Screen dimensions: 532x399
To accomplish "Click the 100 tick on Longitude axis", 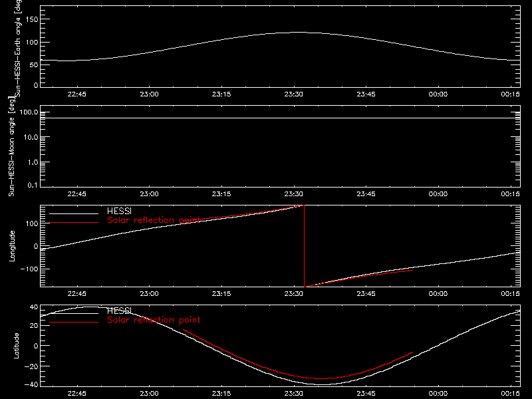I will pos(32,223).
